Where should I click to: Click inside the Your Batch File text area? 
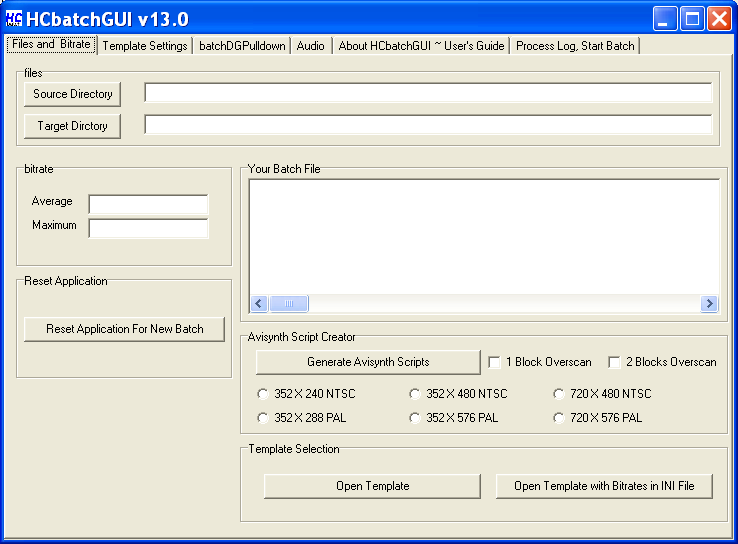(x=484, y=237)
